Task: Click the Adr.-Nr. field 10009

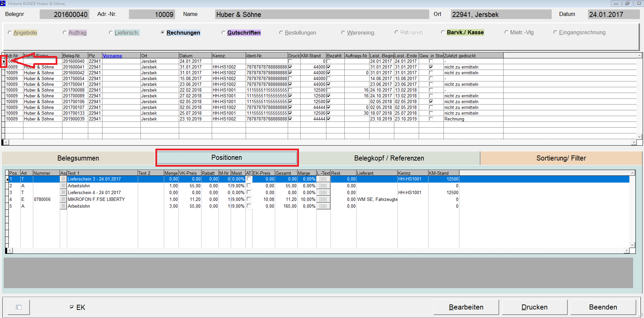Action: tap(152, 14)
